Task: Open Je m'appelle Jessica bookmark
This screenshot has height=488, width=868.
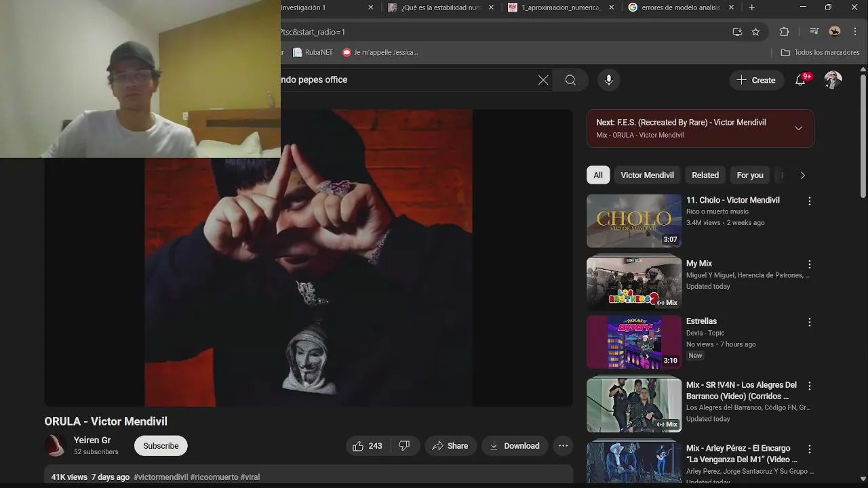Action: point(380,52)
